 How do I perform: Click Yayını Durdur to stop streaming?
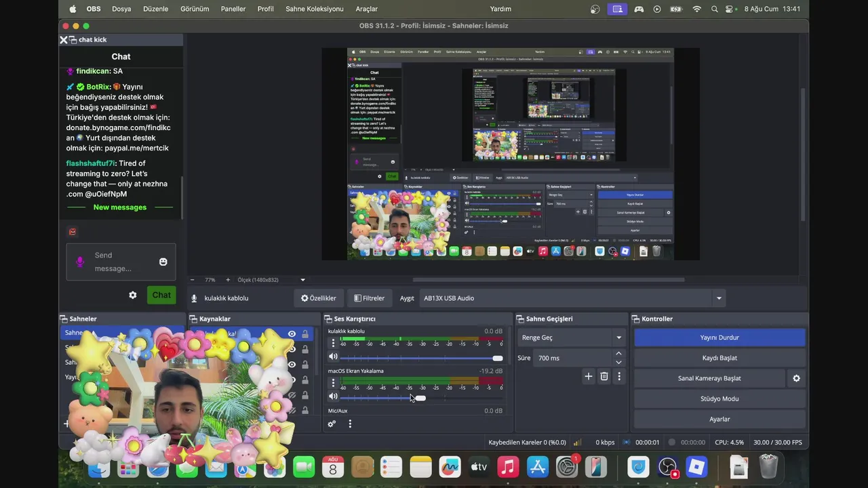point(719,338)
